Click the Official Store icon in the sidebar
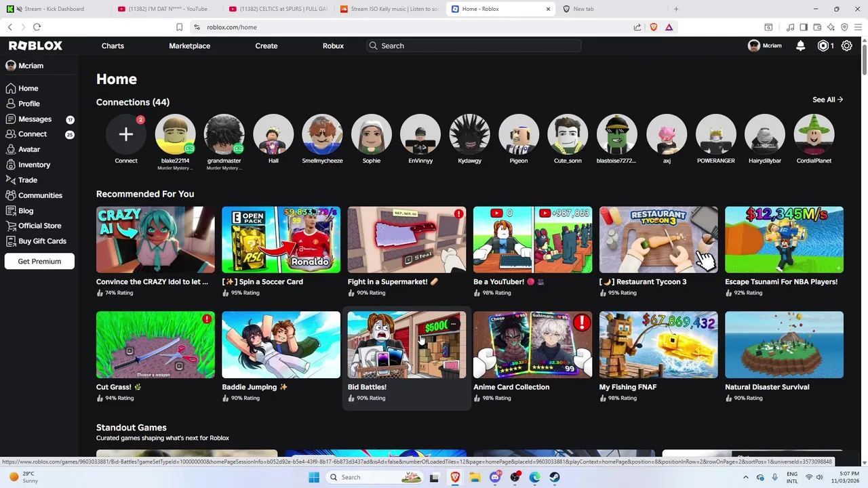The width and height of the screenshot is (868, 488). click(x=10, y=226)
